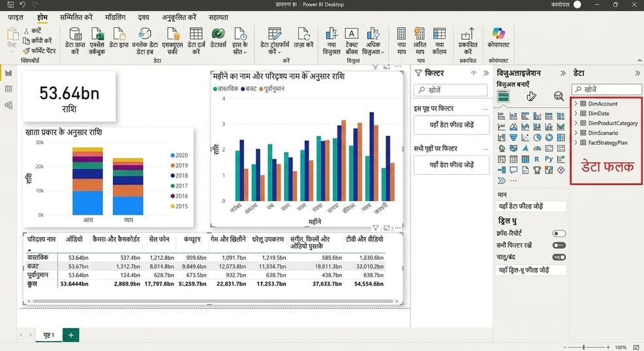The height and width of the screenshot is (351, 644).
Task: Create a New Measure (नया माप)
Action: (x=401, y=40)
